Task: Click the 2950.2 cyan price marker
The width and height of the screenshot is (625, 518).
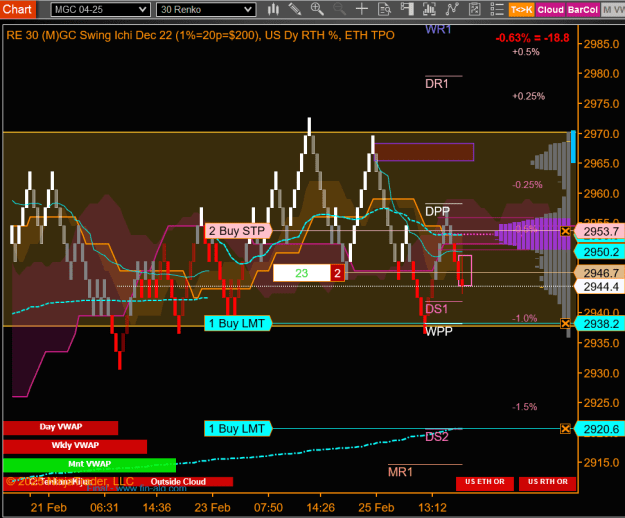Action: pyautogui.click(x=600, y=252)
